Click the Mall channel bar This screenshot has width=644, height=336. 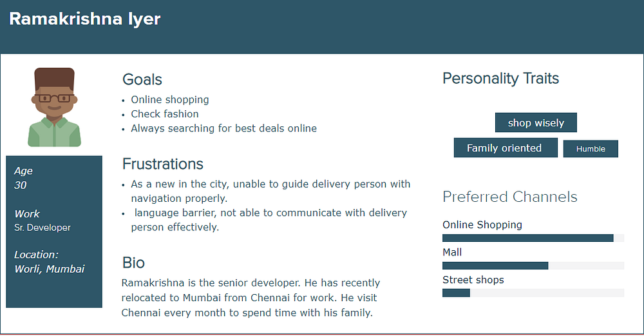point(533,265)
